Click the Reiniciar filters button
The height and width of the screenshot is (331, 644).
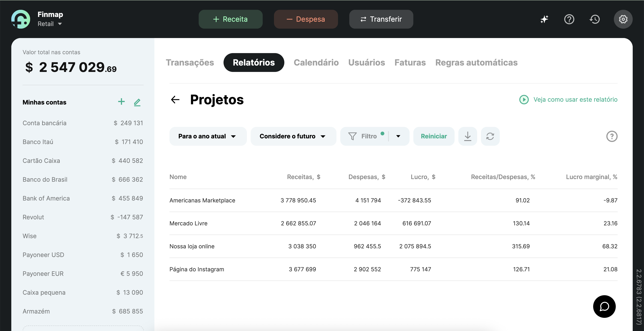click(x=434, y=136)
